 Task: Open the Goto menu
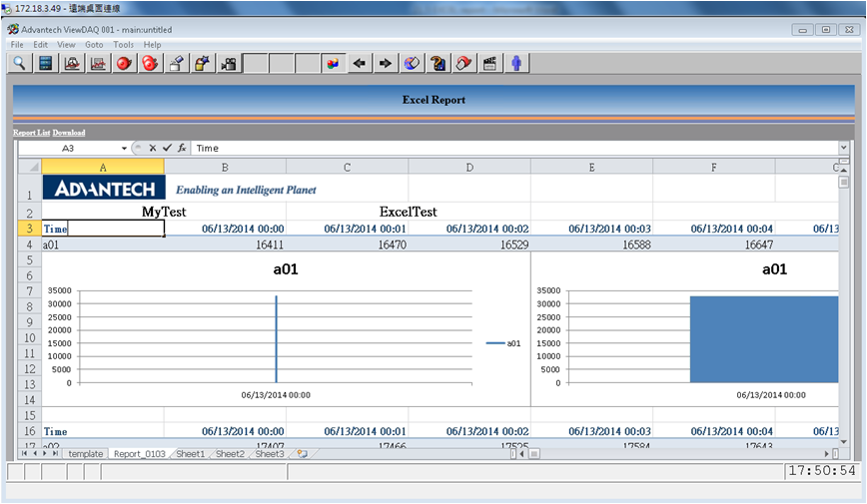coord(94,45)
